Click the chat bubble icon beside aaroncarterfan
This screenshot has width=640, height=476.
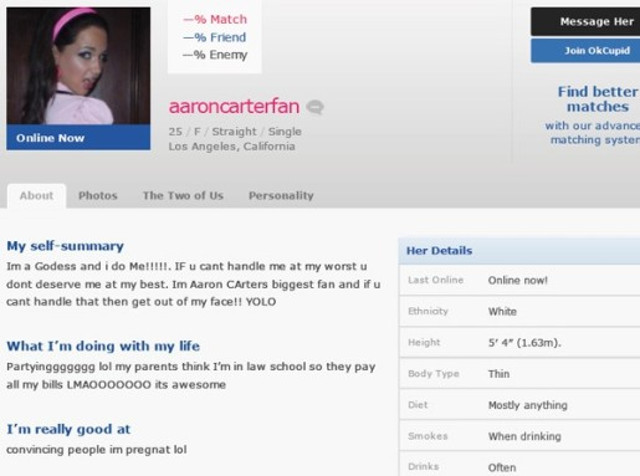315,108
